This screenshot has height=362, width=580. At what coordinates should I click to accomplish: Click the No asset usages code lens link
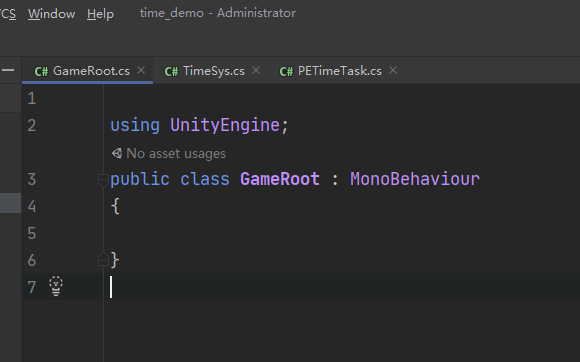176,153
